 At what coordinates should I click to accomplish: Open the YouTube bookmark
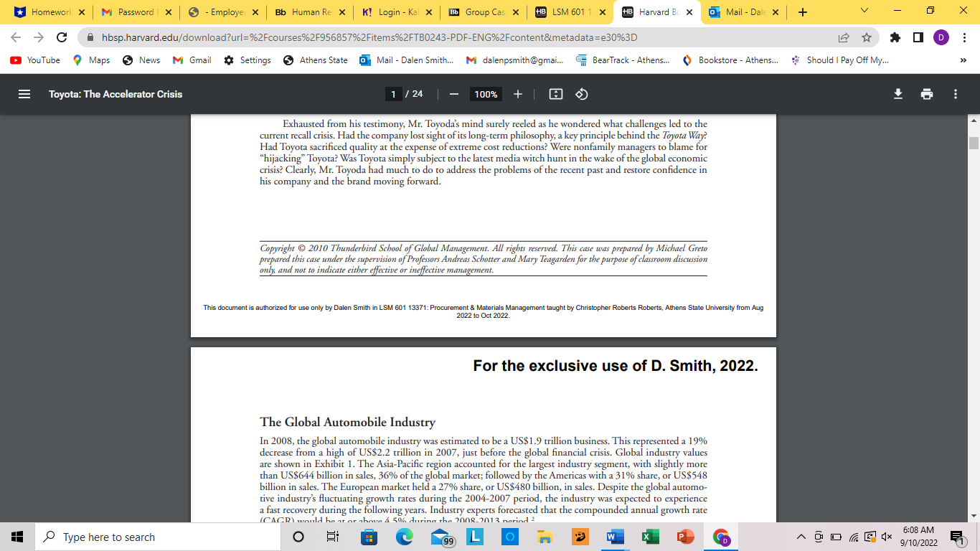(x=35, y=60)
